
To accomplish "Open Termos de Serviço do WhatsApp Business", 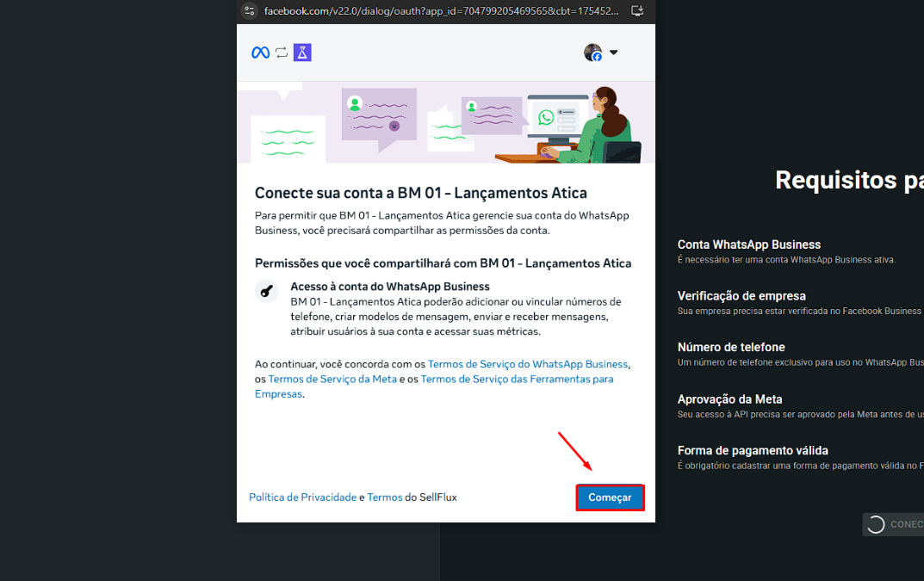I will 527,364.
